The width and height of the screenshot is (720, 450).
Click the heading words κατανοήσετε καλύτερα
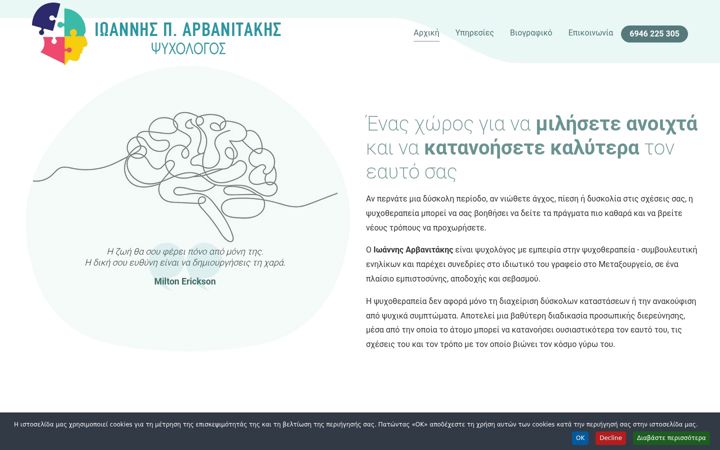click(x=531, y=149)
